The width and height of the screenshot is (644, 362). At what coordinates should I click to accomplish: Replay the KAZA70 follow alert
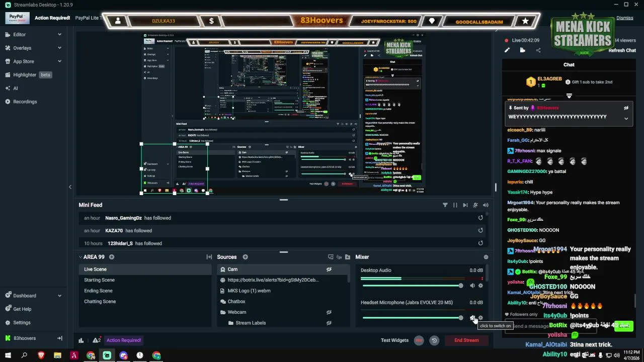click(x=480, y=230)
